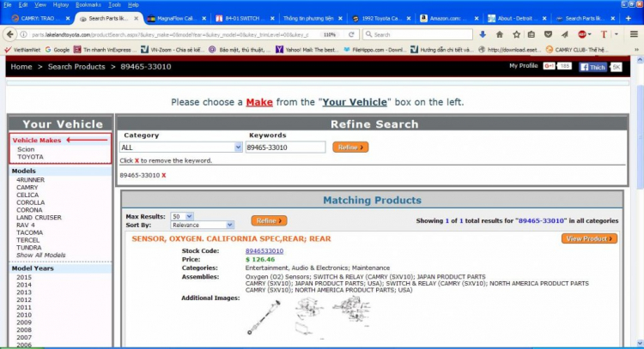Image resolution: width=644 pixels, height=349 pixels.
Task: Go to Home breadcrumb link
Action: [21, 66]
